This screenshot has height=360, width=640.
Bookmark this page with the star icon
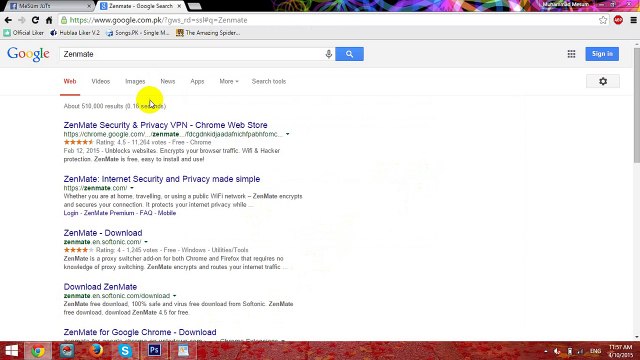(x=603, y=20)
